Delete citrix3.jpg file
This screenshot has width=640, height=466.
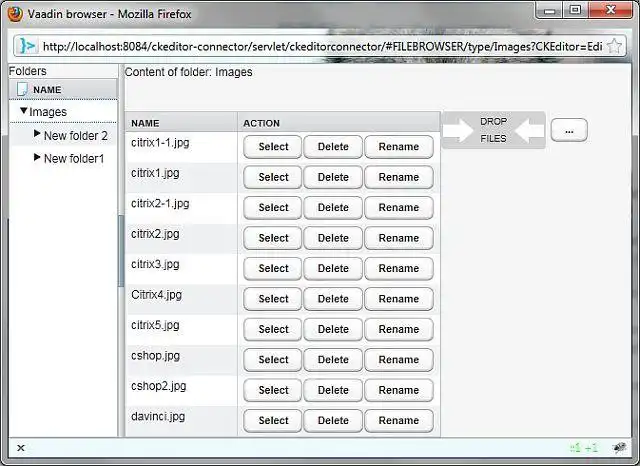coord(333,269)
